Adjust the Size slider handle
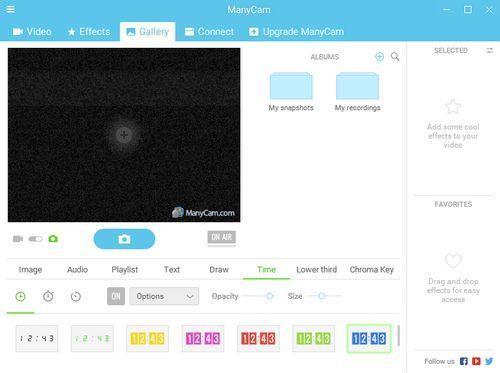This screenshot has width=500, height=373. pos(322,296)
